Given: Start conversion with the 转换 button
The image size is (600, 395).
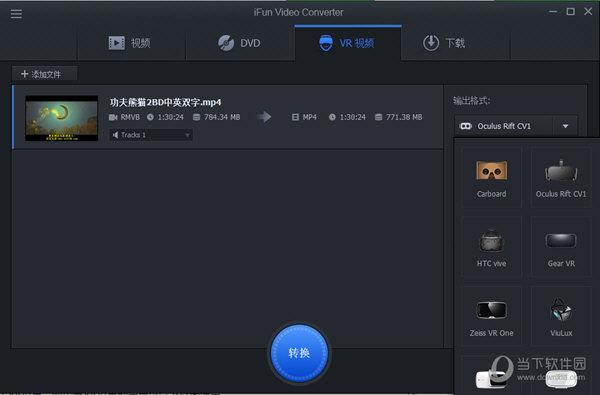Looking at the screenshot, I should pyautogui.click(x=299, y=353).
